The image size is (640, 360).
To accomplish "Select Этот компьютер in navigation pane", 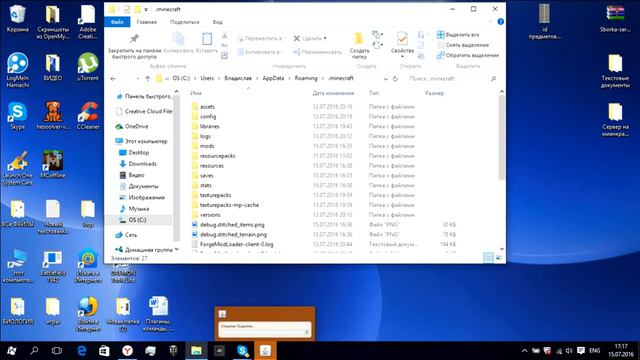I will pos(142,141).
